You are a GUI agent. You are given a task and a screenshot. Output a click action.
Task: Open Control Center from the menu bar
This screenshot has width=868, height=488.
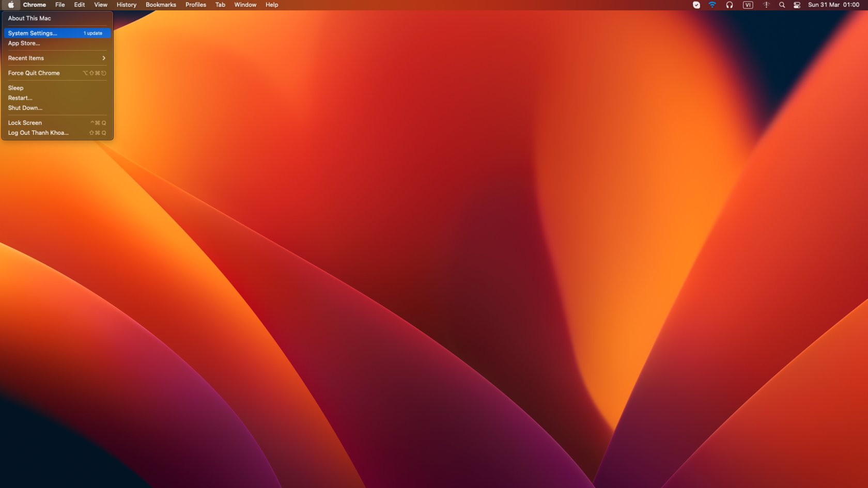[x=796, y=5]
